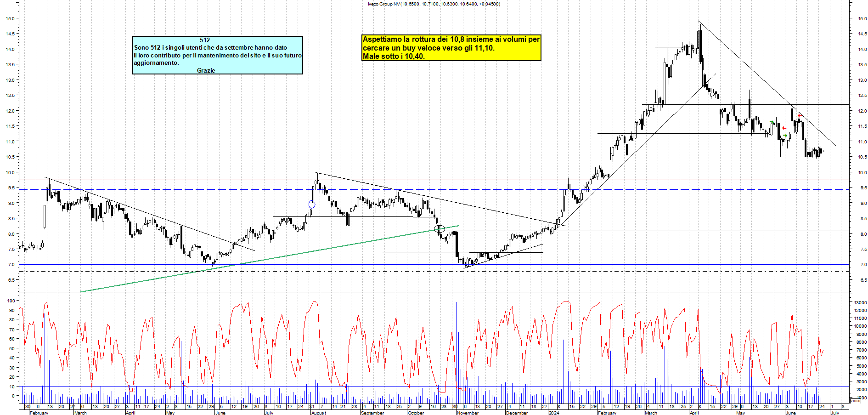This screenshot has width=868, height=415.
Task: Click 'Grazie' in the cyan note
Action: (x=206, y=70)
